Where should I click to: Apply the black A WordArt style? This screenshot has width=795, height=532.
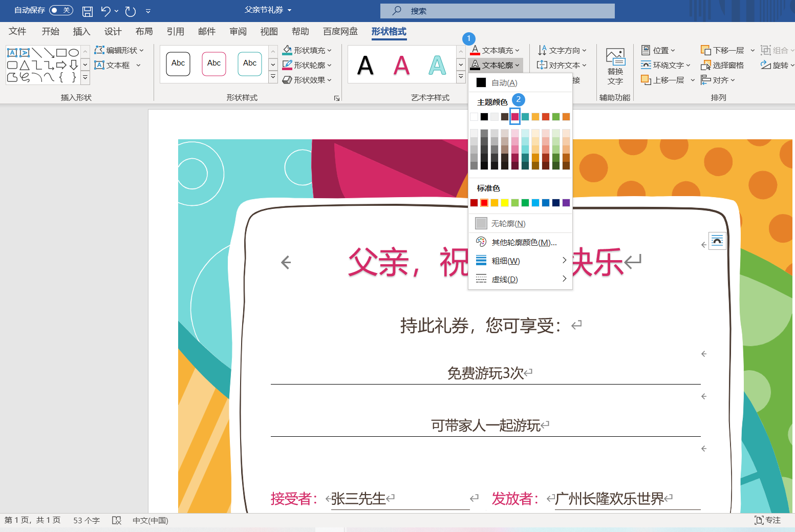pyautogui.click(x=366, y=65)
